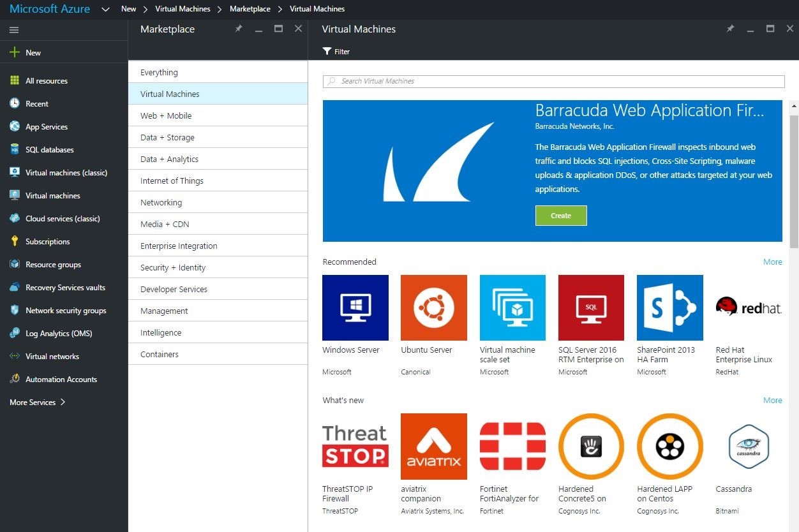Click Marketplace in the breadcrumb

coord(250,9)
